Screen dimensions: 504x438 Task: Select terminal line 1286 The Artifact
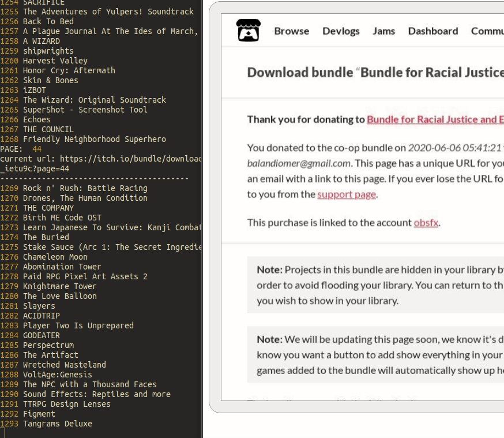pos(39,355)
